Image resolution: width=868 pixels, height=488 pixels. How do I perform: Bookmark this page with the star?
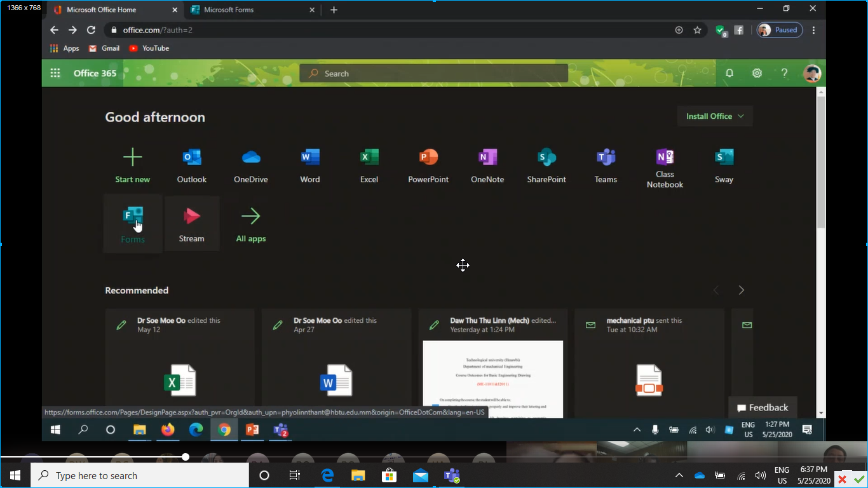point(697,30)
